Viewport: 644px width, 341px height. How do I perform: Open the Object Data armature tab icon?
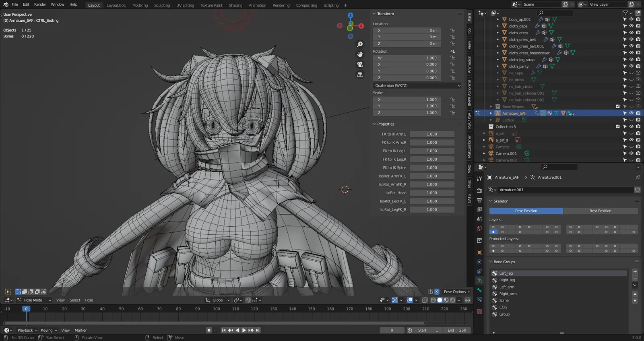(479, 281)
